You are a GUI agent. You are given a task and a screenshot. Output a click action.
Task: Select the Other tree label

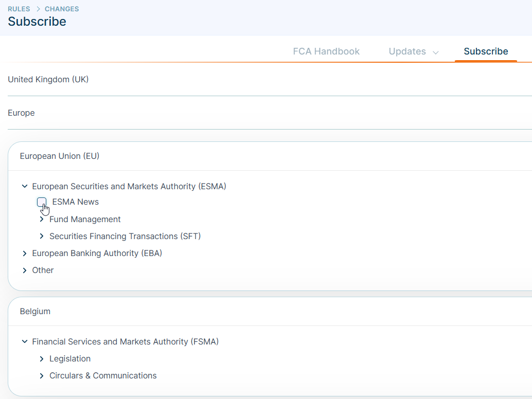[43, 270]
